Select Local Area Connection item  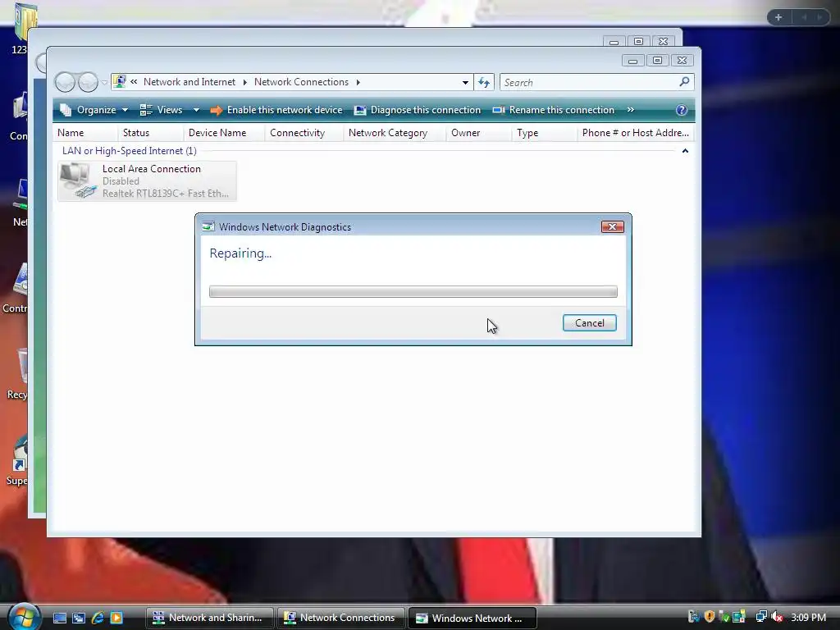pos(147,181)
